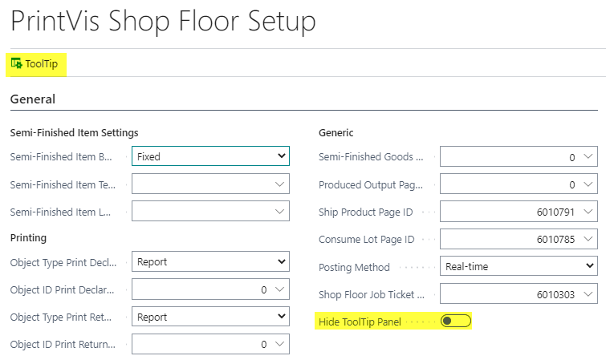The width and height of the screenshot is (606, 364).
Task: Toggle Hide ToolTip Panel switch
Action: [x=456, y=321]
